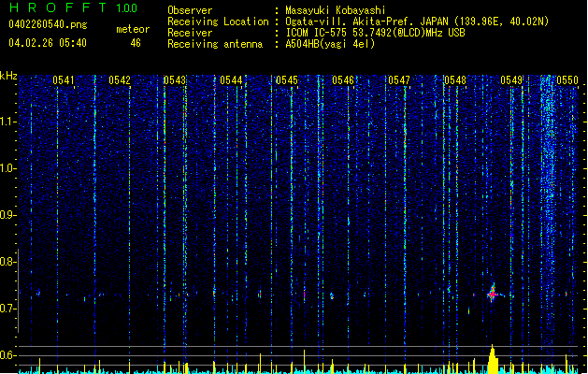588x374 pixels.
Task: Click the 0.7 kHz axis label
Action: tap(7, 309)
